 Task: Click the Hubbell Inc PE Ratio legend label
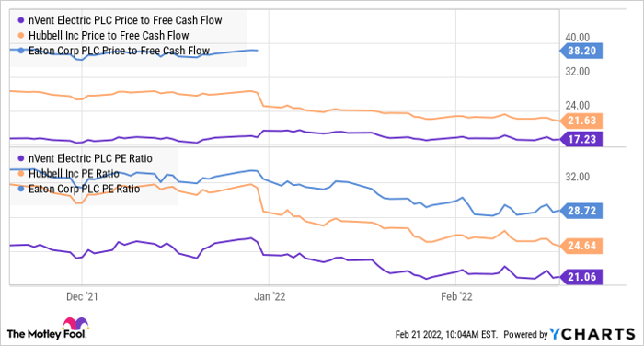[x=74, y=173]
